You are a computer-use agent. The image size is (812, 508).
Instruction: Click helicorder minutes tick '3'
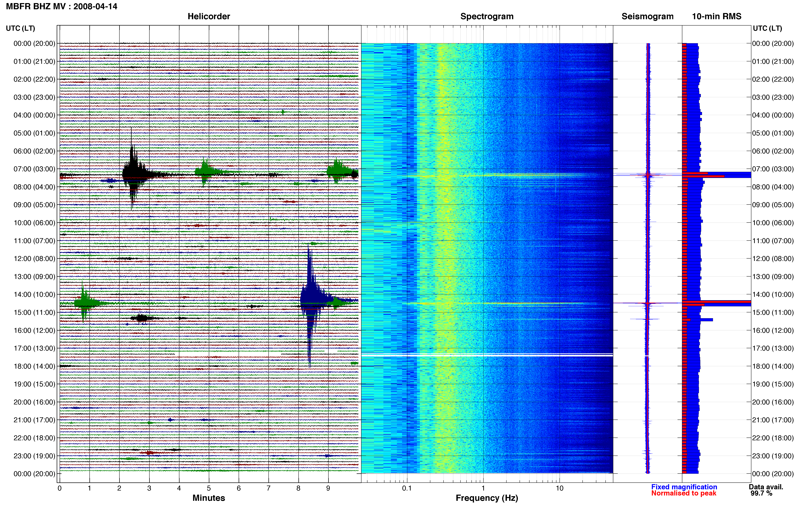click(149, 488)
